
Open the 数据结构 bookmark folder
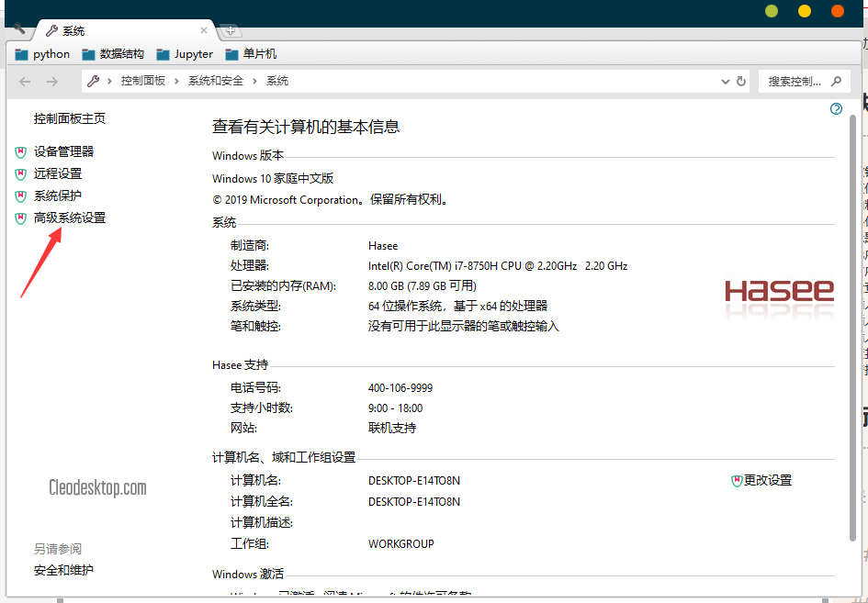coord(113,54)
